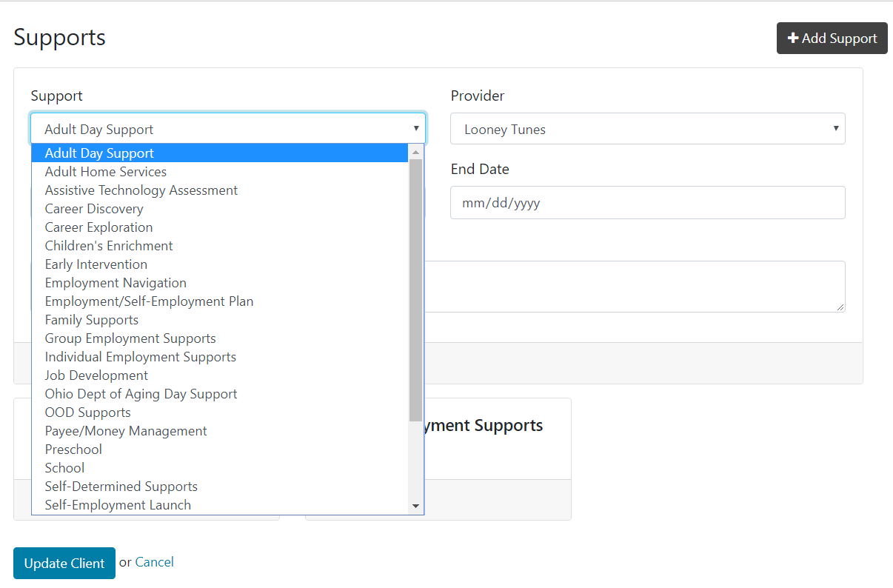Click the plus icon on Add Support
The width and height of the screenshot is (893, 588).
click(x=792, y=39)
